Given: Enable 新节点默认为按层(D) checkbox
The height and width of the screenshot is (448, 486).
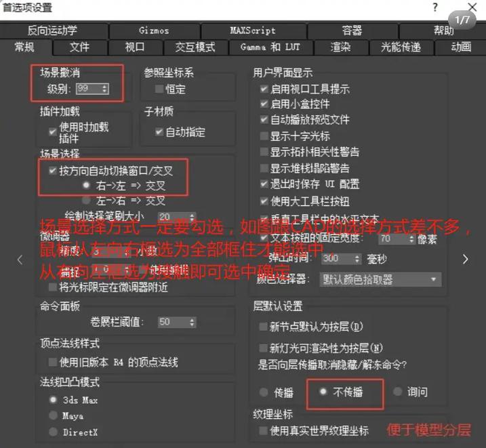Looking at the screenshot, I should (264, 327).
